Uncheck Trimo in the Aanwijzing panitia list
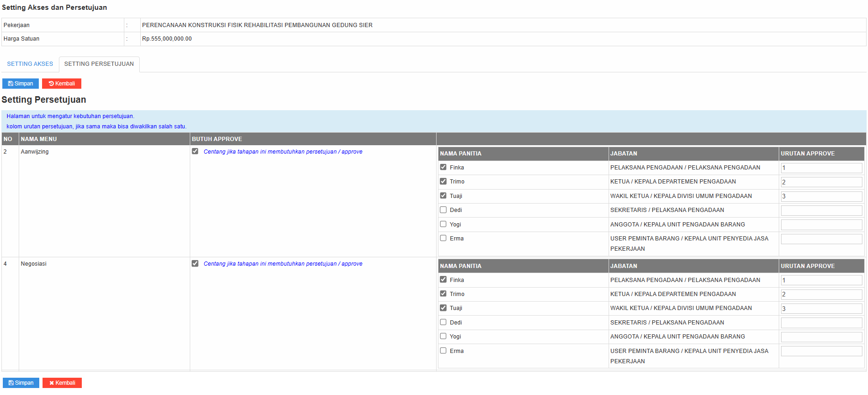The image size is (868, 395). (x=443, y=181)
